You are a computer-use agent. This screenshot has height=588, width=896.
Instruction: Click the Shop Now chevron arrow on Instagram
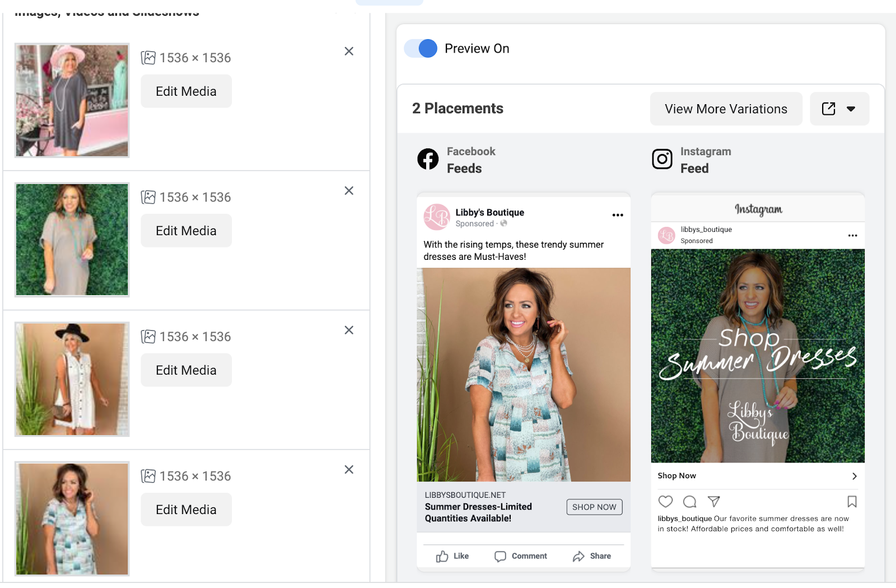(855, 476)
